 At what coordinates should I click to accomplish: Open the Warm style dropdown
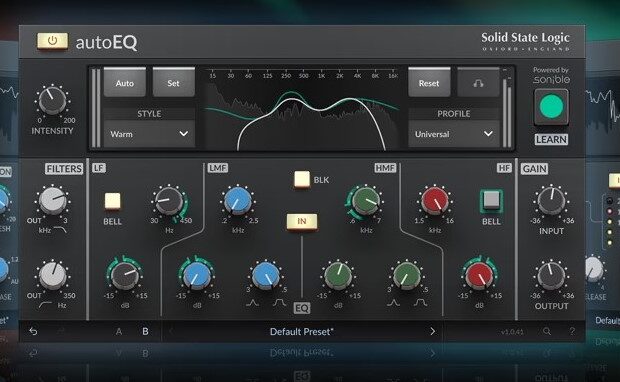[x=149, y=134]
